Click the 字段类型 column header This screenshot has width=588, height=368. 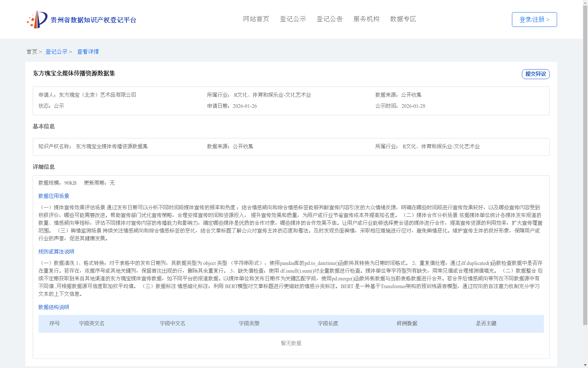(x=249, y=323)
